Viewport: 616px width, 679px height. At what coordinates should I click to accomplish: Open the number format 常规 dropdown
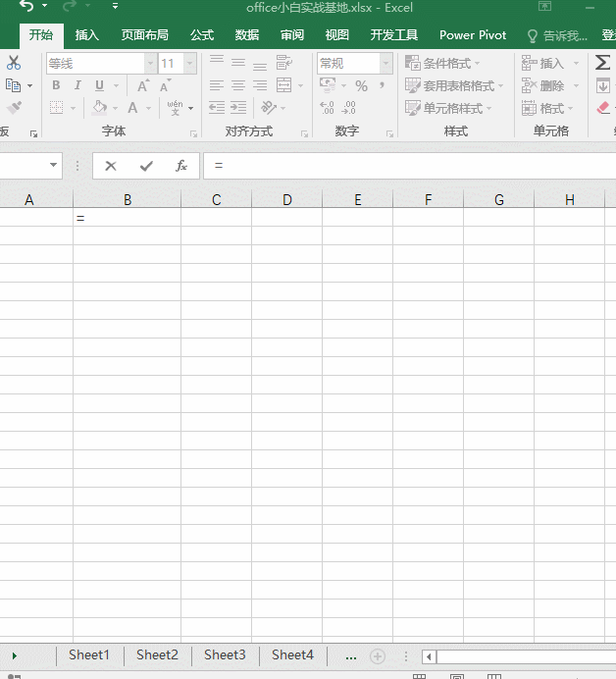click(x=385, y=64)
